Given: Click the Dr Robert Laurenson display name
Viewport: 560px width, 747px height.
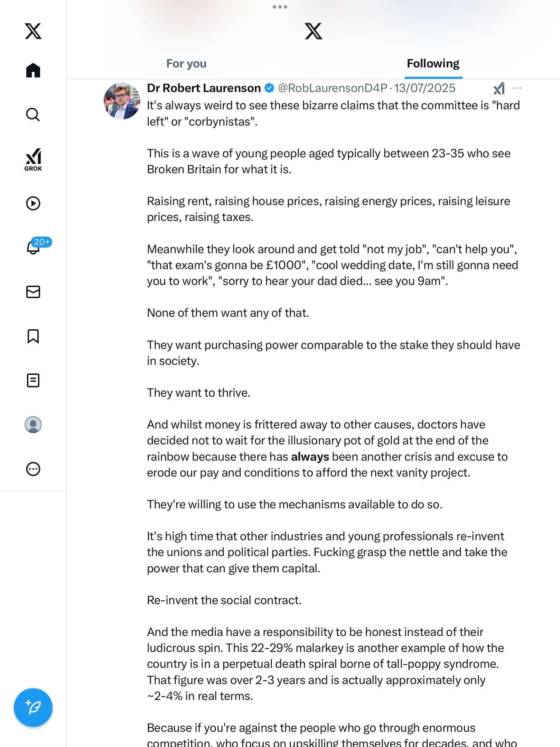Looking at the screenshot, I should coord(204,88).
